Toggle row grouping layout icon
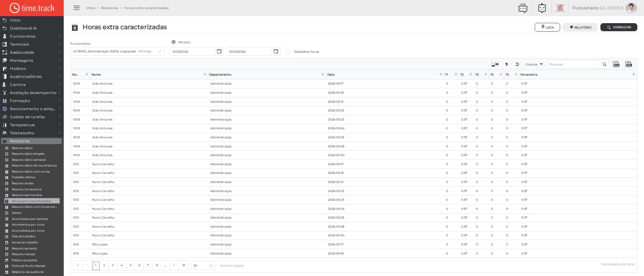 pos(495,64)
